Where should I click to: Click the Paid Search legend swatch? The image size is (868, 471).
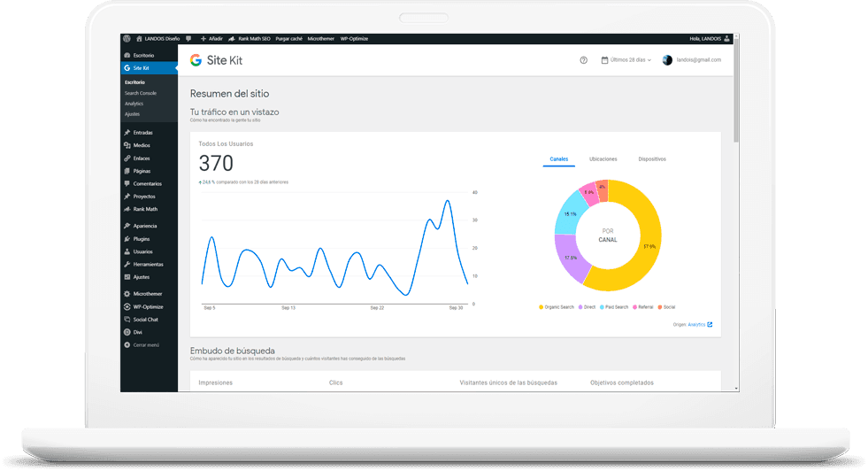point(602,307)
